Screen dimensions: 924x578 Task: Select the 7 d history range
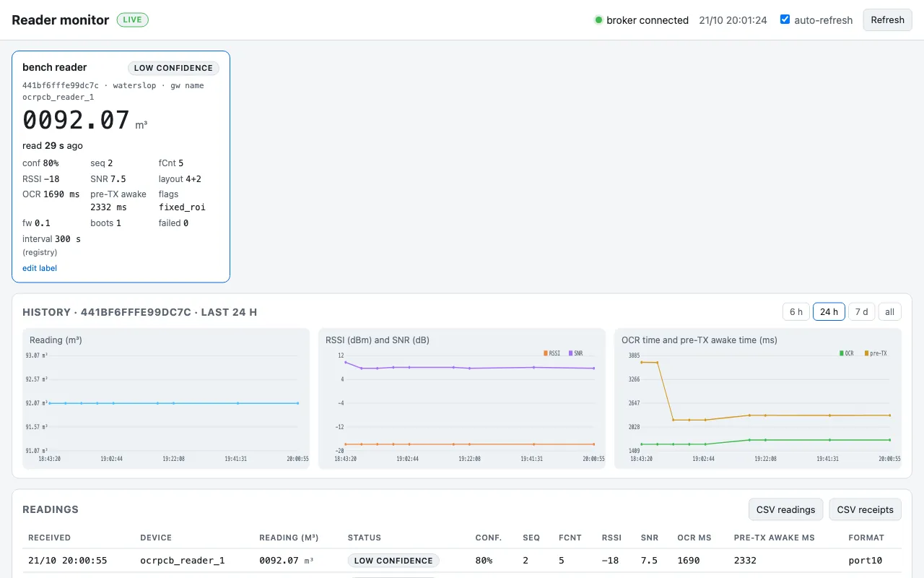click(x=861, y=312)
